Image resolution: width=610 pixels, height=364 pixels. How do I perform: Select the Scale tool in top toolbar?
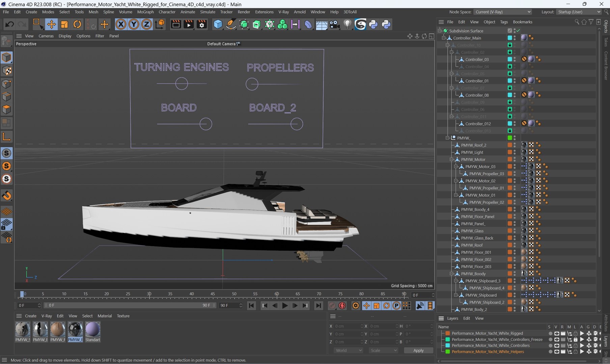click(64, 24)
